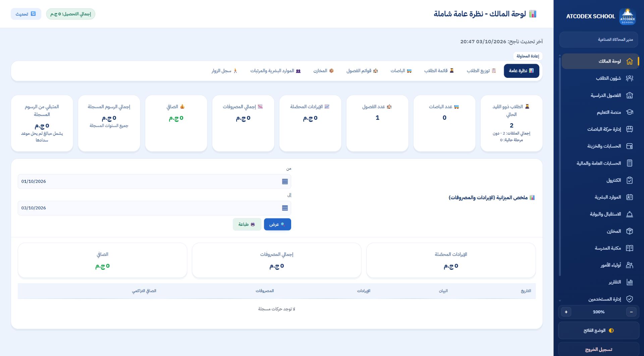The height and width of the screenshot is (356, 644).
Task: Click Cumulative Net (الصافي التراكمي) column header
Action: point(144,291)
